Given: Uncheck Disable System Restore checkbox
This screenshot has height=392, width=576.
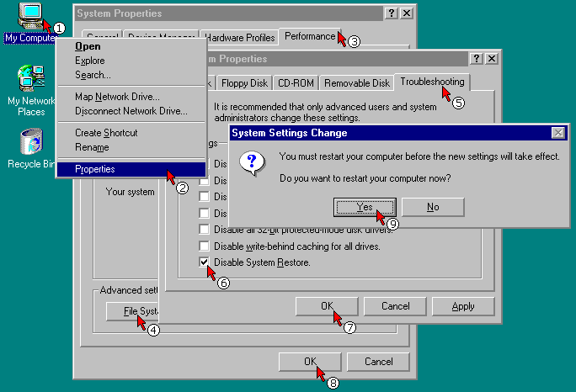Looking at the screenshot, I should pyautogui.click(x=204, y=262).
